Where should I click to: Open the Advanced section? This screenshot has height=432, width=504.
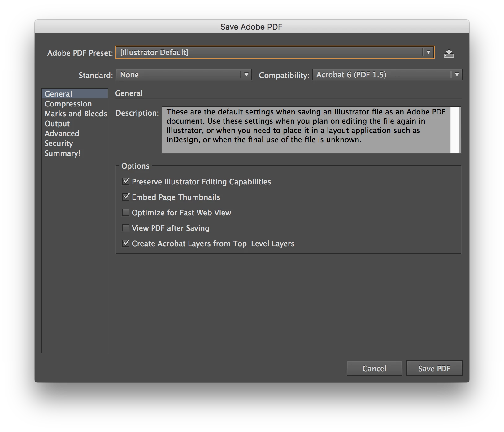pos(75,133)
